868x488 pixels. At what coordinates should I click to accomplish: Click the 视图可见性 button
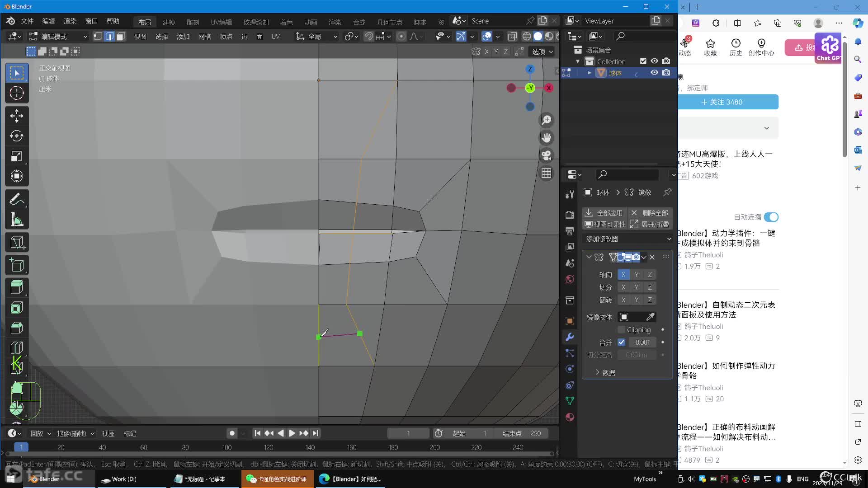click(605, 224)
